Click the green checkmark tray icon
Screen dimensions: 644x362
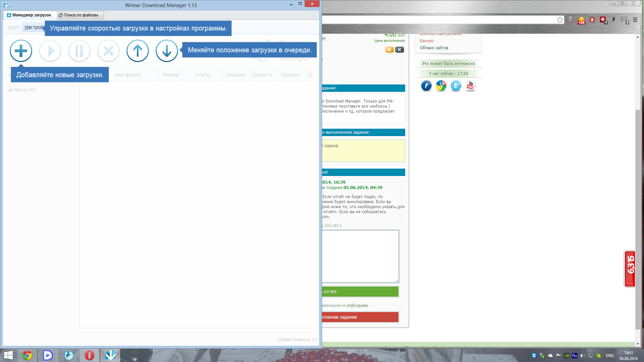599,356
